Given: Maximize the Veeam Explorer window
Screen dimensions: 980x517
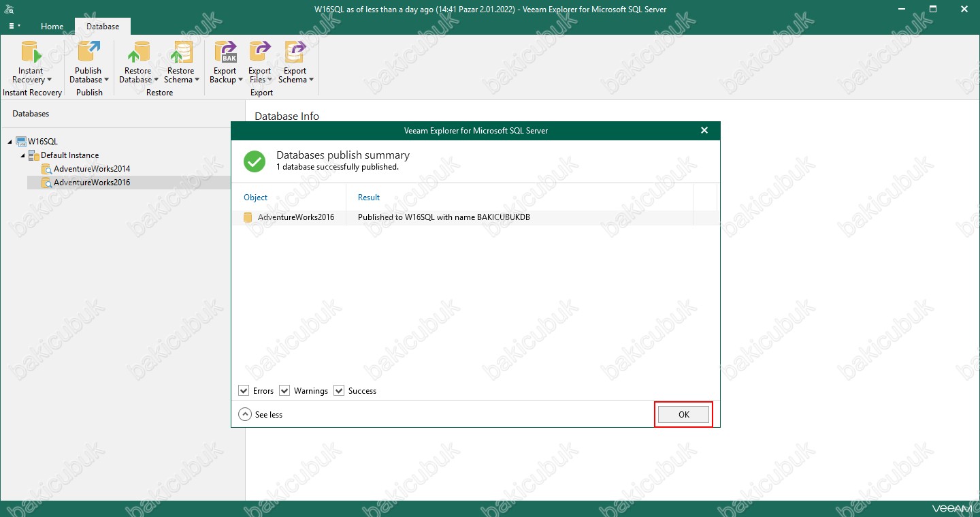Looking at the screenshot, I should coord(933,9).
